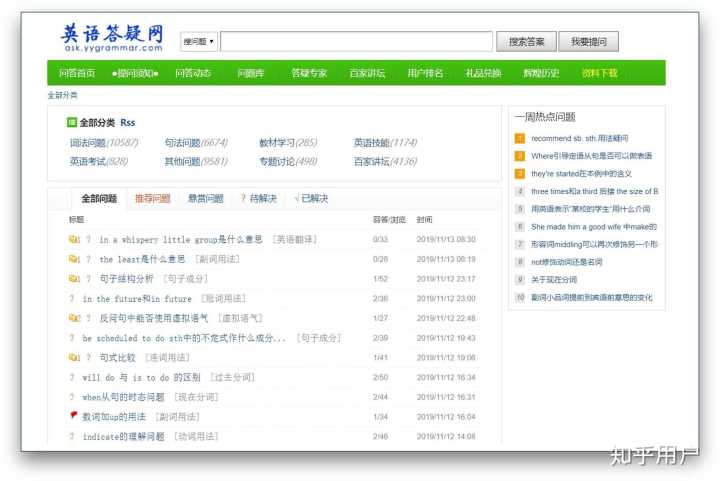Click orange rank 1 badge in weekly hot questions
This screenshot has height=481, width=720.
pos(520,138)
